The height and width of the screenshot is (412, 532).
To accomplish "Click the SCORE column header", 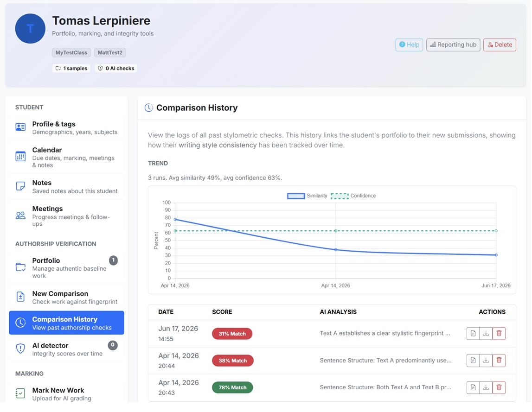I will pyautogui.click(x=222, y=312).
